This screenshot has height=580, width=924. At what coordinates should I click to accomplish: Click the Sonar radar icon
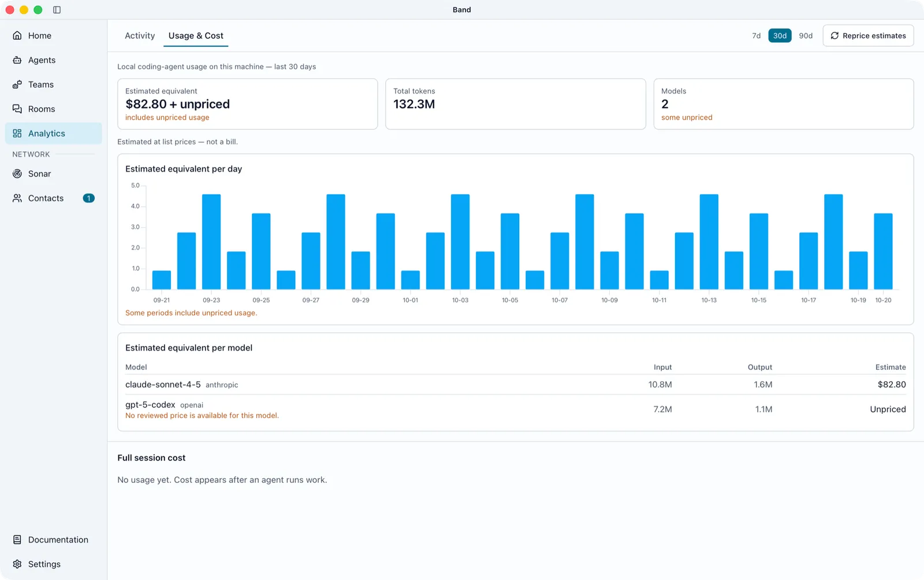[17, 173]
